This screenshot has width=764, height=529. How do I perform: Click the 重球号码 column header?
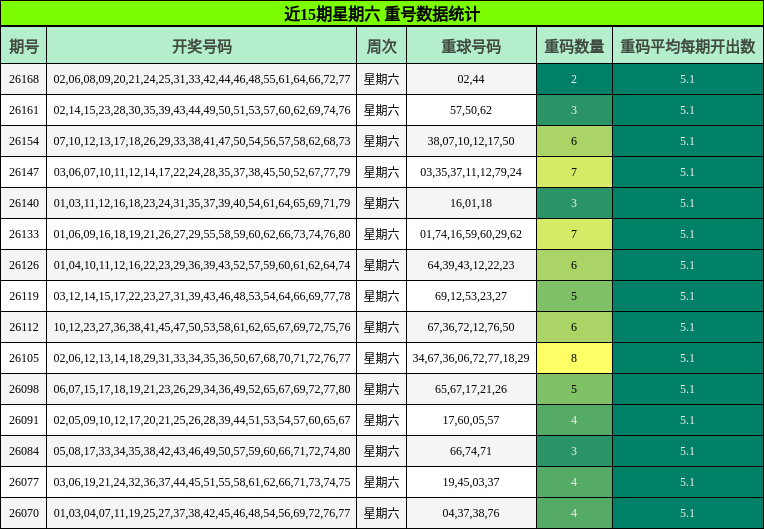pos(471,46)
